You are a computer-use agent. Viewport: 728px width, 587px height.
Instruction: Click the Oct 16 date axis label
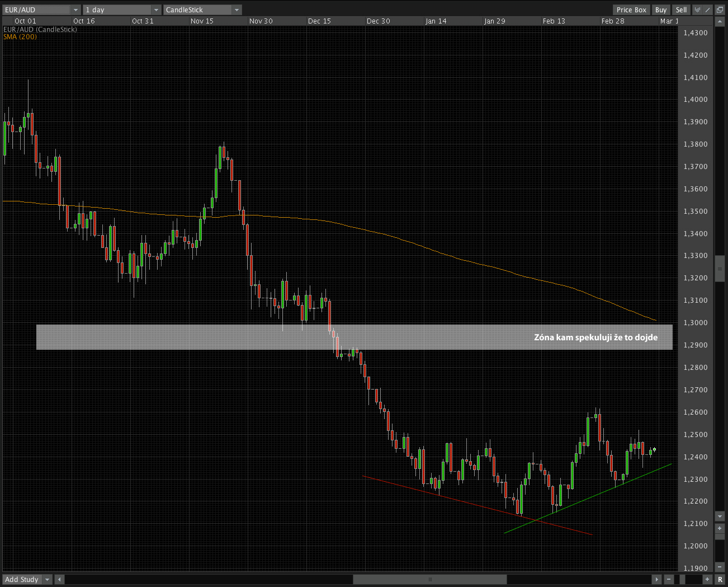84,21
